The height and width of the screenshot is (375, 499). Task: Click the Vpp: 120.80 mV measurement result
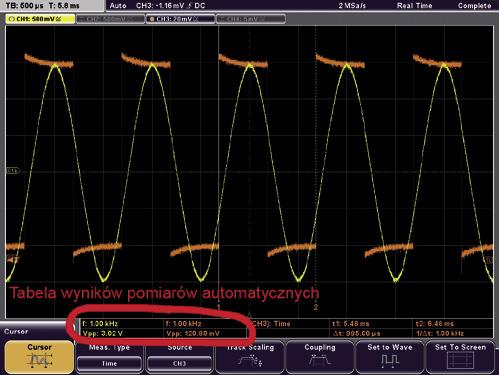click(193, 333)
